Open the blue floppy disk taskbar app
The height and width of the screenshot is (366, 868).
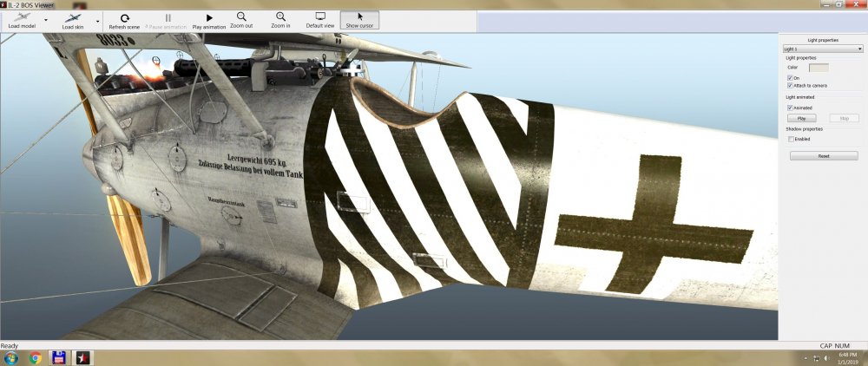pos(59,357)
